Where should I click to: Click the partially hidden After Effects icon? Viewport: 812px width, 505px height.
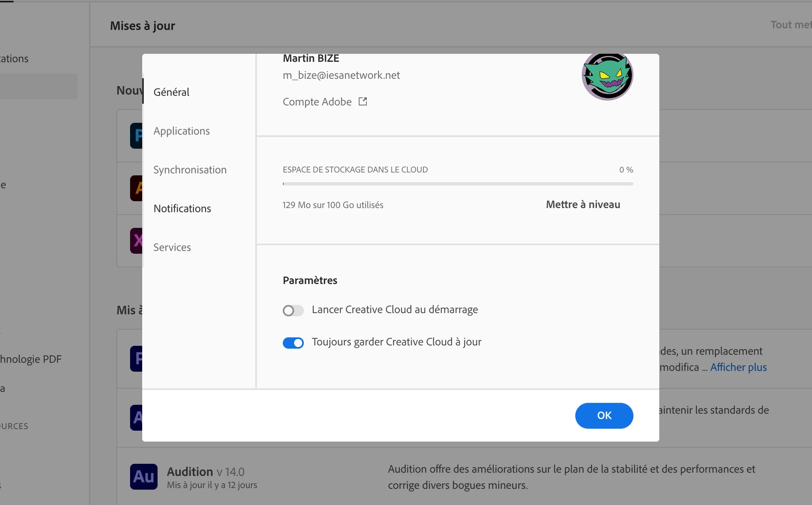pyautogui.click(x=137, y=418)
